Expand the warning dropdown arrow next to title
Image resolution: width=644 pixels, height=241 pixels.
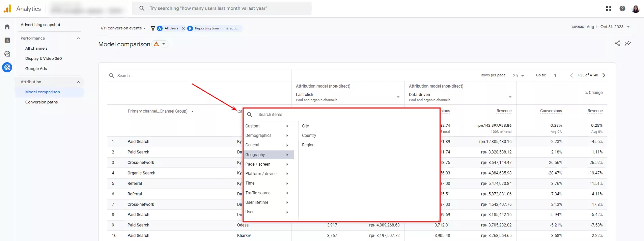pos(164,44)
